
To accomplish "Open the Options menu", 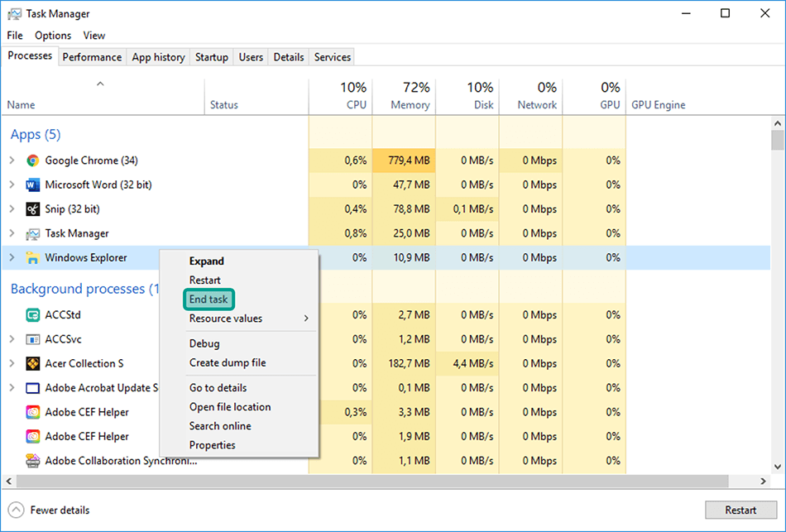I will click(53, 36).
